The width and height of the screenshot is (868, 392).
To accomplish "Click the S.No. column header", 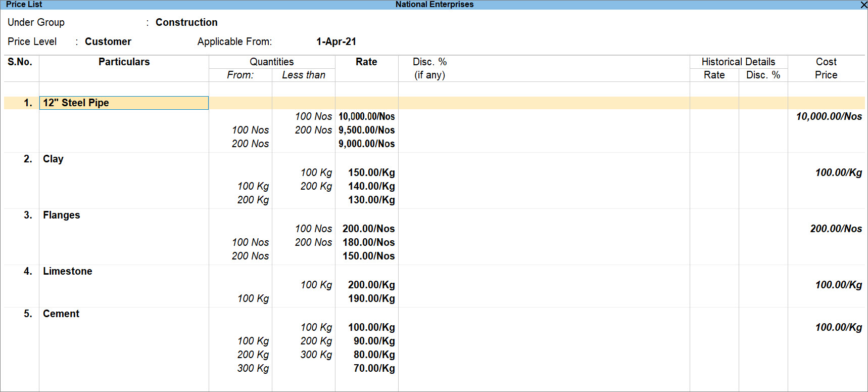I will [x=20, y=62].
